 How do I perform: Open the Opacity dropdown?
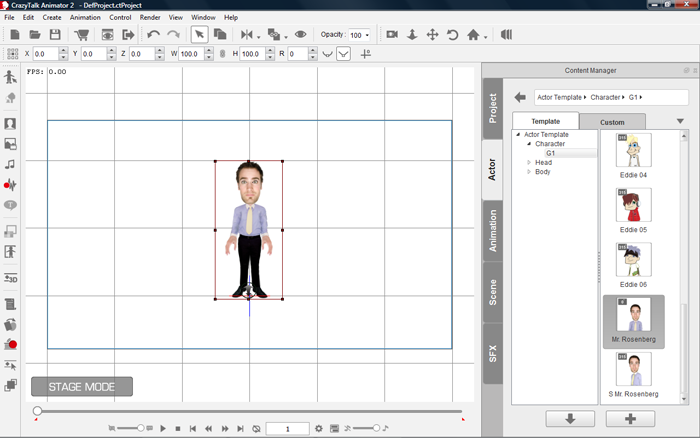click(x=367, y=35)
